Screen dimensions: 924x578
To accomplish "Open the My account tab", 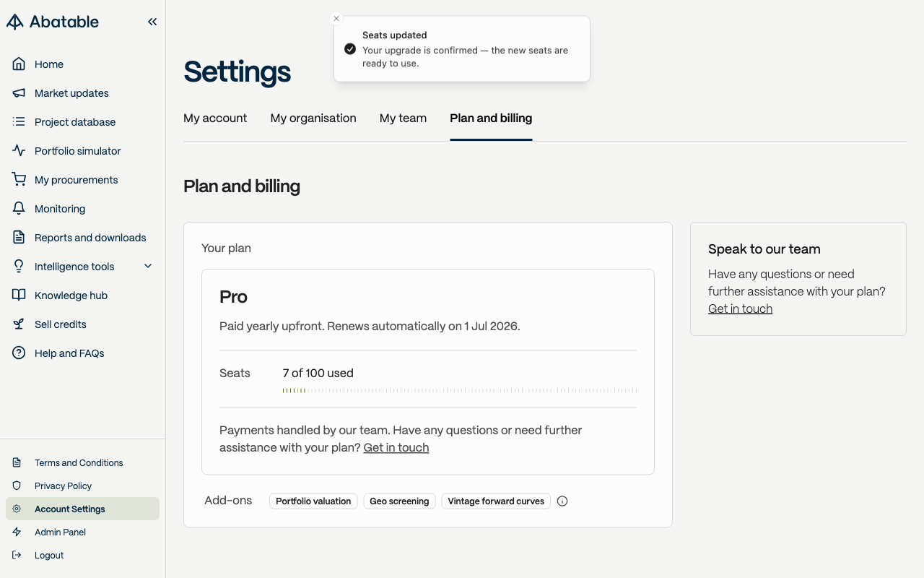I will [x=215, y=118].
